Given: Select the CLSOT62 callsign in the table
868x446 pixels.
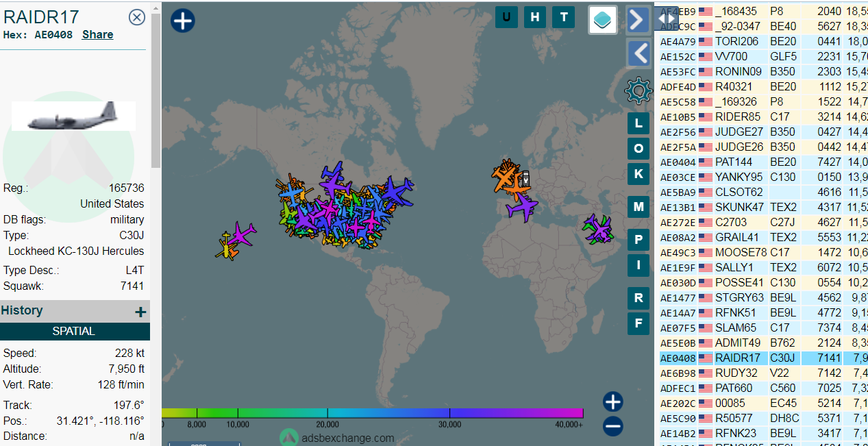Looking at the screenshot, I should pos(739,192).
